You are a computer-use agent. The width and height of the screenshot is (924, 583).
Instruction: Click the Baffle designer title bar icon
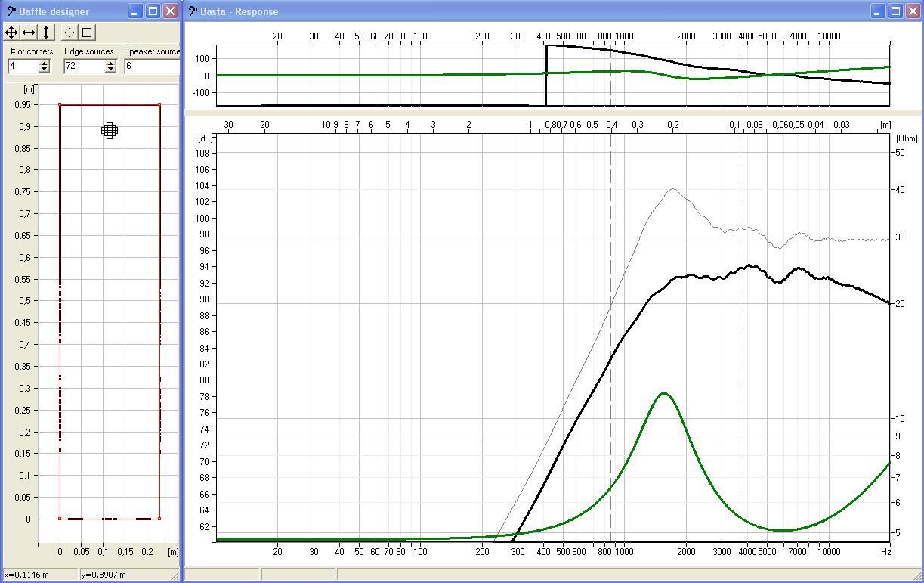[11, 11]
